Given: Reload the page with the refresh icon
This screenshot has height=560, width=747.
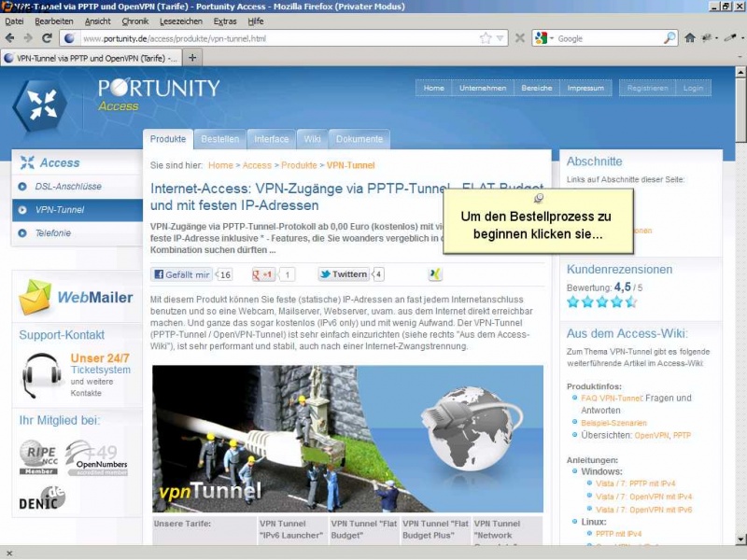Looking at the screenshot, I should pyautogui.click(x=46, y=38).
